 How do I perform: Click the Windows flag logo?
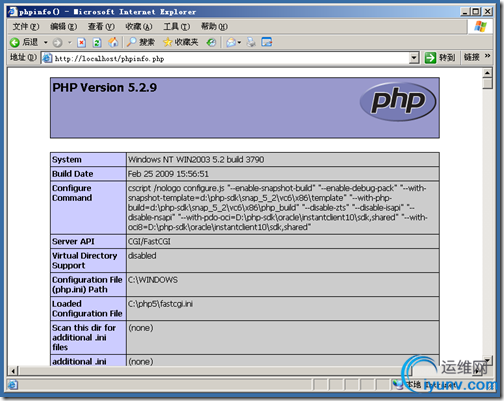[480, 26]
